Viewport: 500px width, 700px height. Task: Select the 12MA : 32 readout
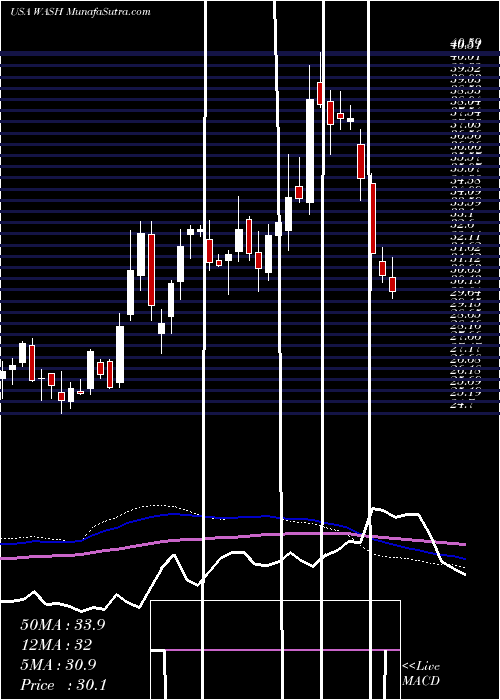56,645
